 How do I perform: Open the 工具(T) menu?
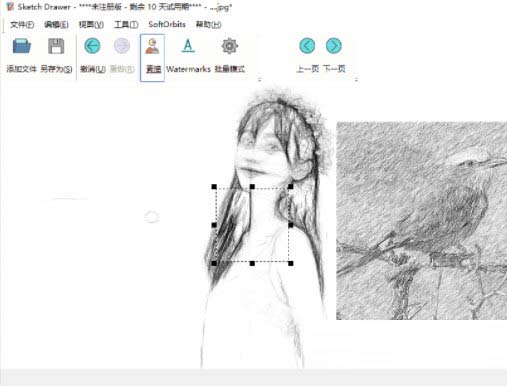(126, 25)
